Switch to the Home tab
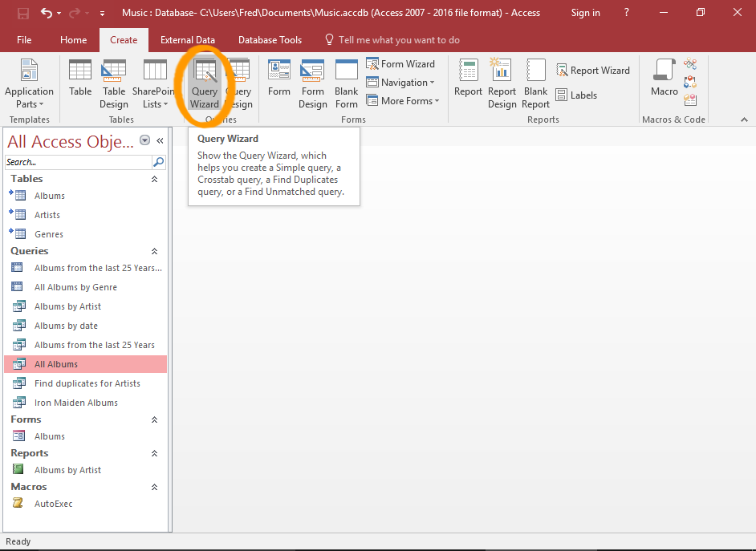Viewport: 756px width, 551px height. tap(73, 40)
